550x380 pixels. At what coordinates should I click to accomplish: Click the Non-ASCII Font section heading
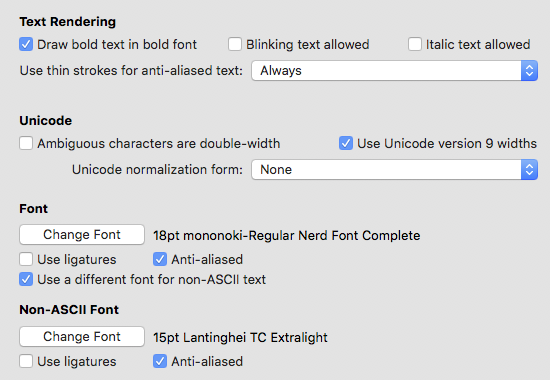pyautogui.click(x=69, y=310)
